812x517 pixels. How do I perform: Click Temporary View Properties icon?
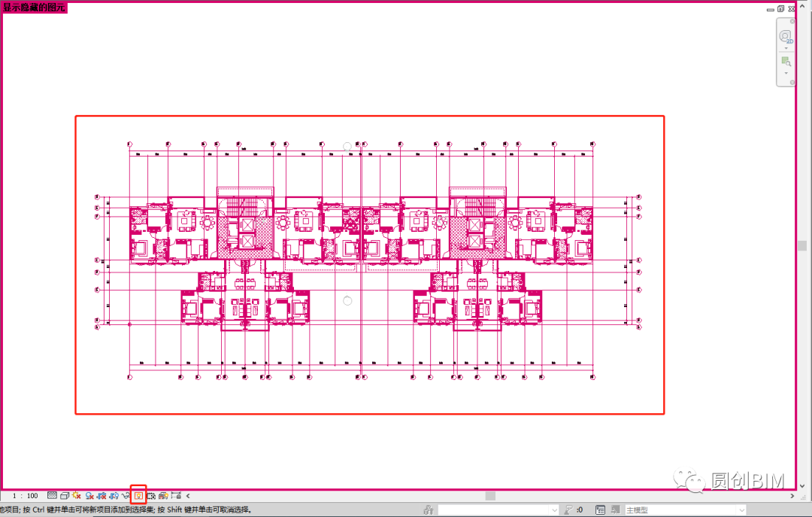click(x=151, y=496)
